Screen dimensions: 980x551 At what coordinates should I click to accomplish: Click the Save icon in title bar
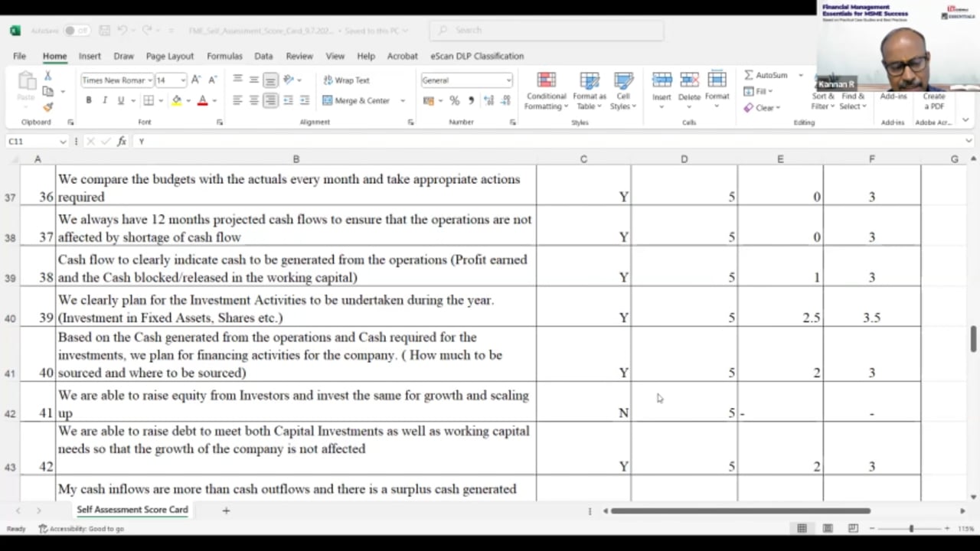point(104,31)
